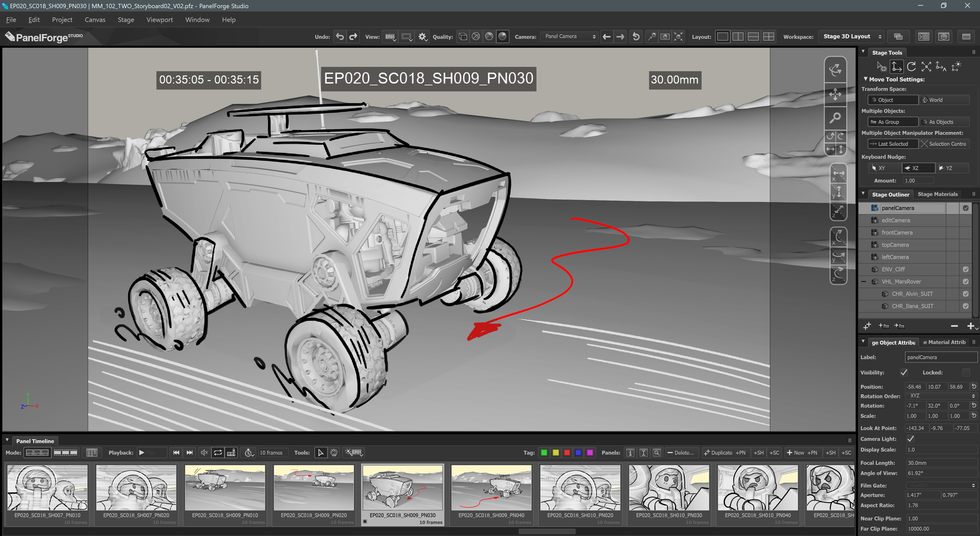Mute audio in the playback controls
Screen dimensions: 980x536
[x=204, y=452]
